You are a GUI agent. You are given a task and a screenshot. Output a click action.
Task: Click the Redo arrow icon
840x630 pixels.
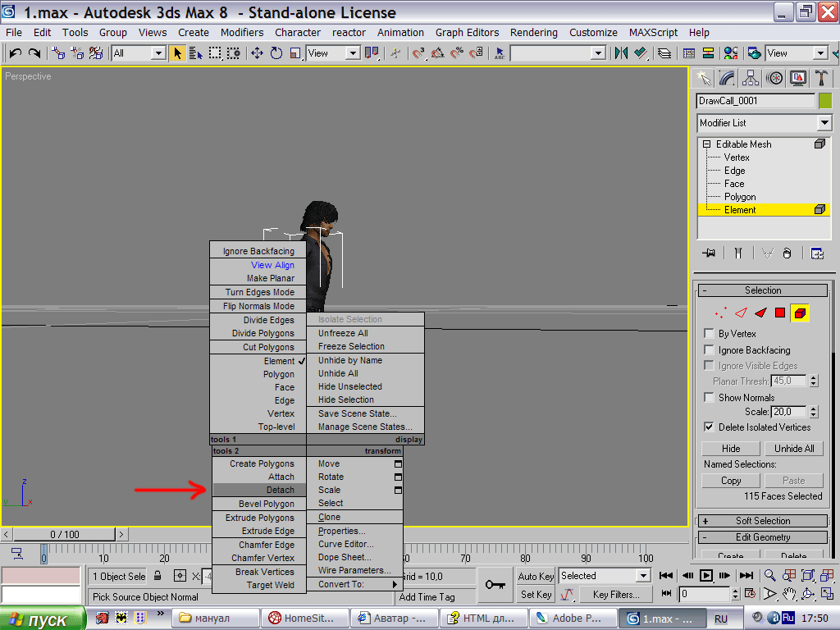[x=34, y=53]
